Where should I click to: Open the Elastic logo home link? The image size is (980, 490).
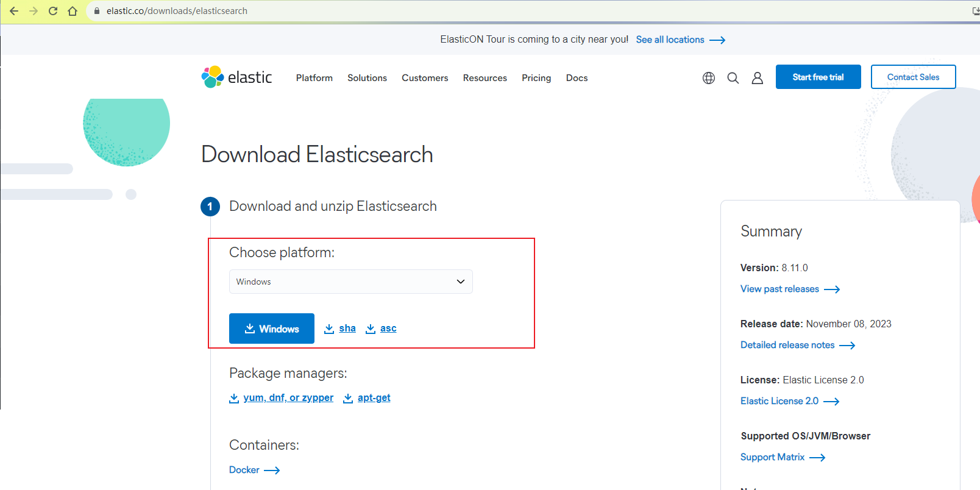236,77
